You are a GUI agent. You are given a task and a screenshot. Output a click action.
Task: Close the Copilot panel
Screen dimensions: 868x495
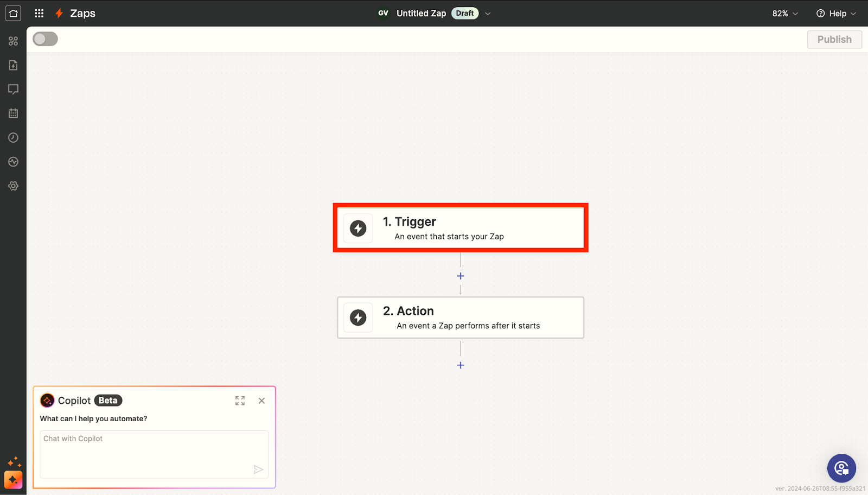point(261,401)
